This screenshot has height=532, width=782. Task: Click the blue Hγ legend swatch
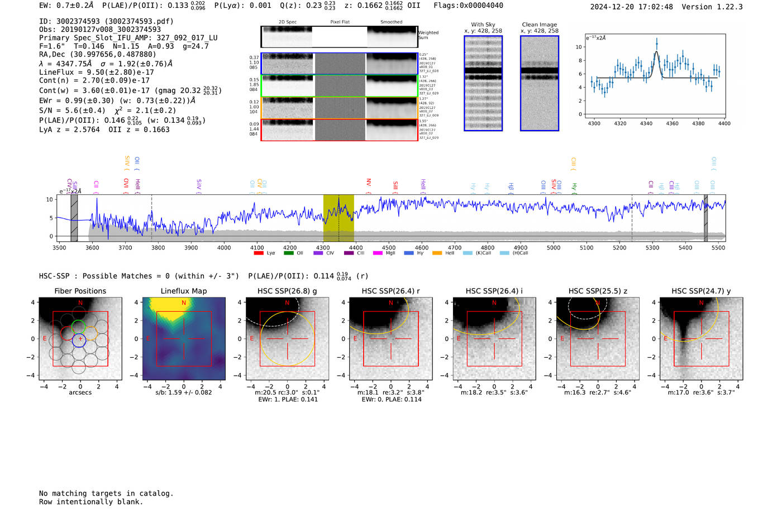click(x=409, y=253)
